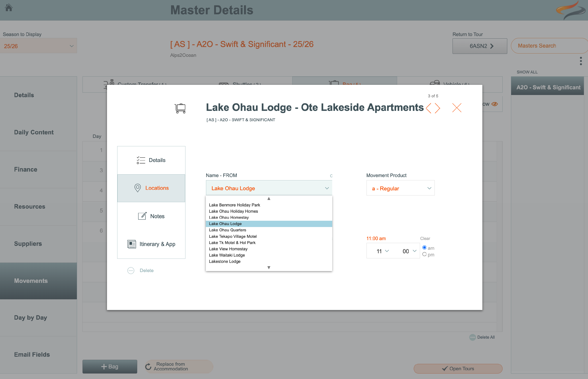Click the Masters Search button
588x379 pixels.
(x=537, y=46)
